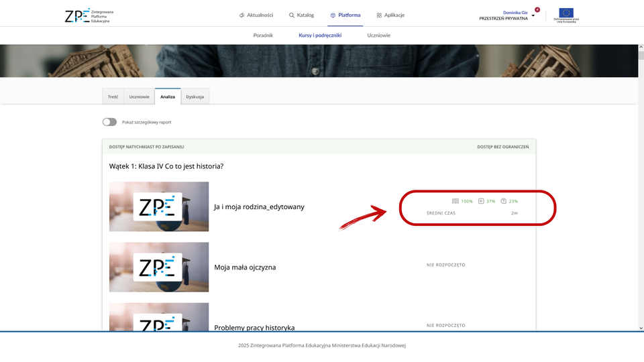
Task: Open the Uczniowie submenu item
Action: pos(379,35)
